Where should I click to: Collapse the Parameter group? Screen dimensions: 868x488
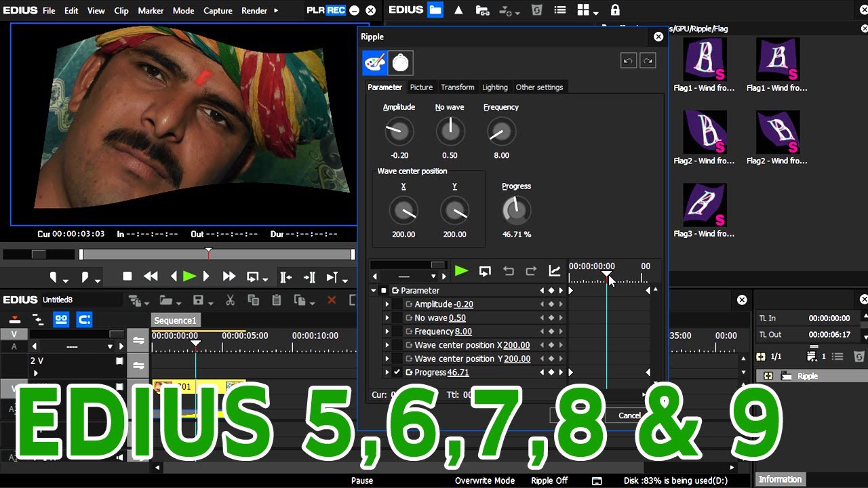[374, 291]
